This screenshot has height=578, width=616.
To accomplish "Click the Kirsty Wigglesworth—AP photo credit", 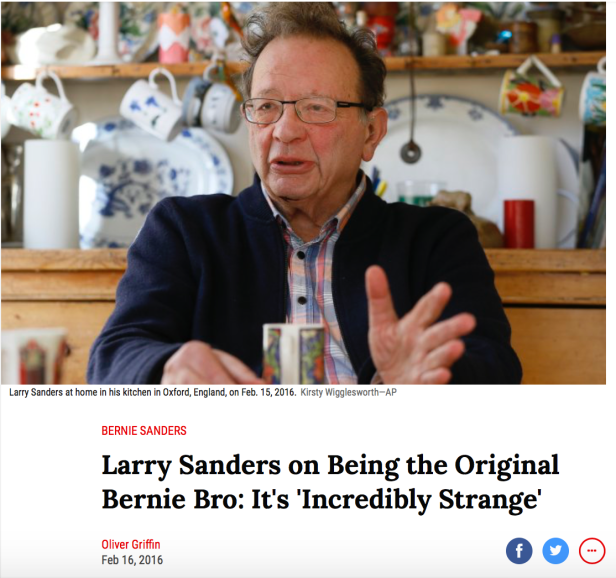I will pos(348,392).
